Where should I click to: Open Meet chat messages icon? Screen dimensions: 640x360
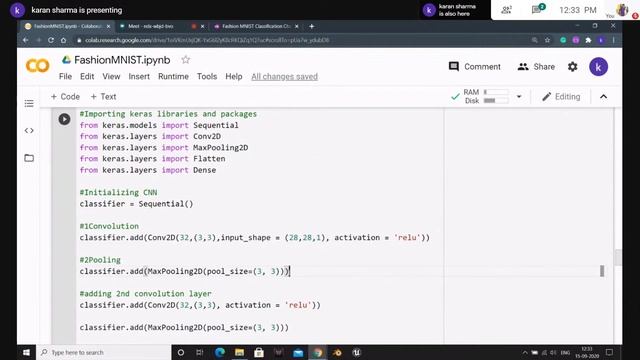[538, 9]
